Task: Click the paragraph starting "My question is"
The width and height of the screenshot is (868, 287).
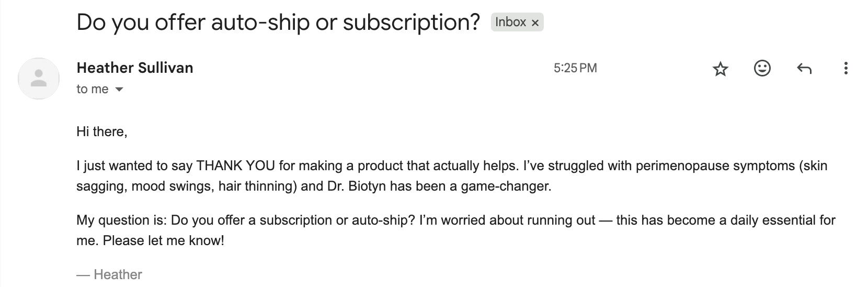Action: click(x=456, y=230)
